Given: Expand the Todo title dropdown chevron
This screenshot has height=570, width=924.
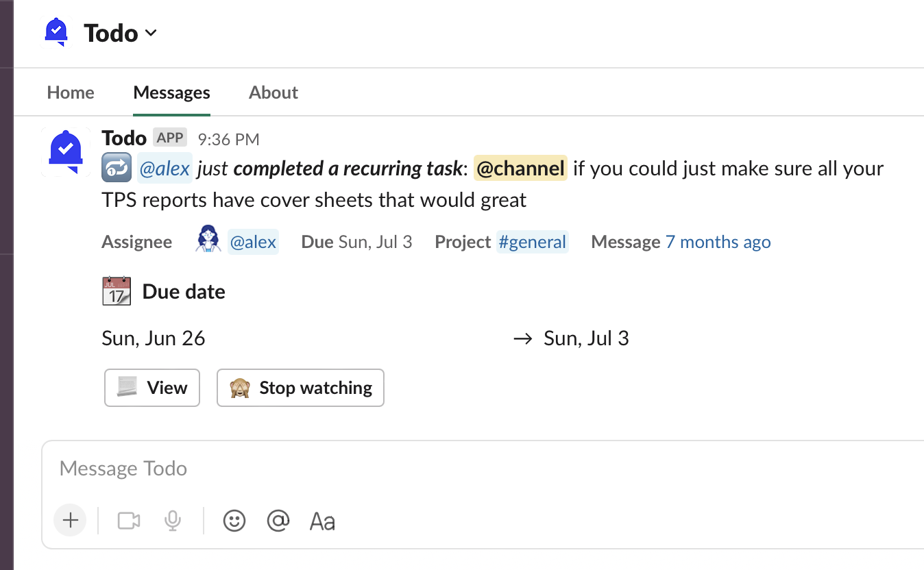Looking at the screenshot, I should pos(151,33).
